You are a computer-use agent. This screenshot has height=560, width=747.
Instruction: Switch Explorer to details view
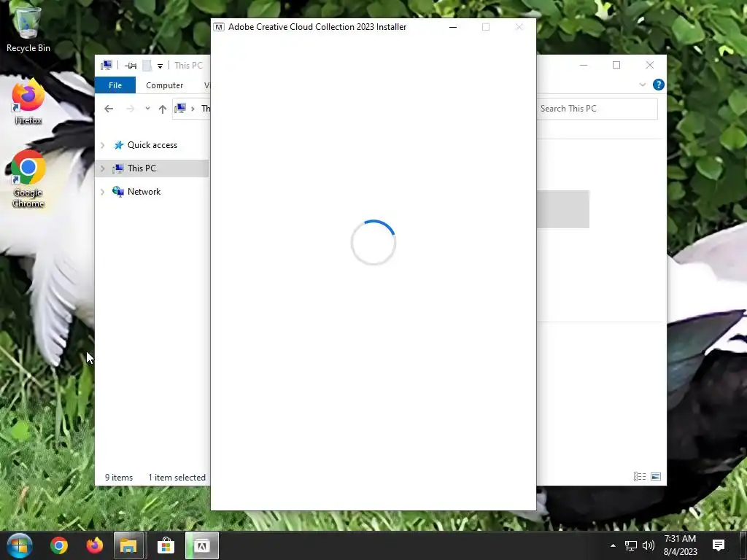click(x=639, y=477)
